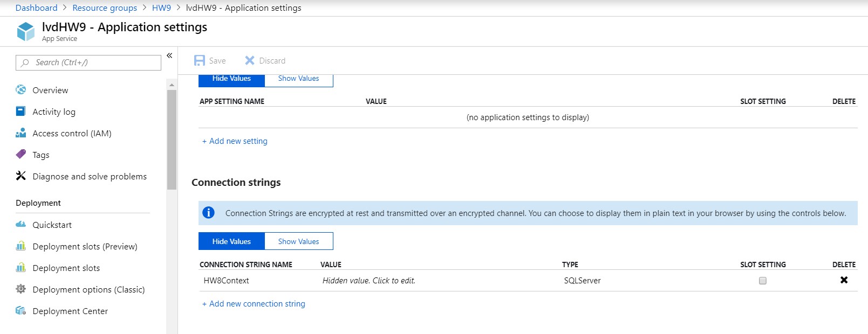
Task: Click Diagnose and solve problems wrench icon
Action: (x=21, y=176)
